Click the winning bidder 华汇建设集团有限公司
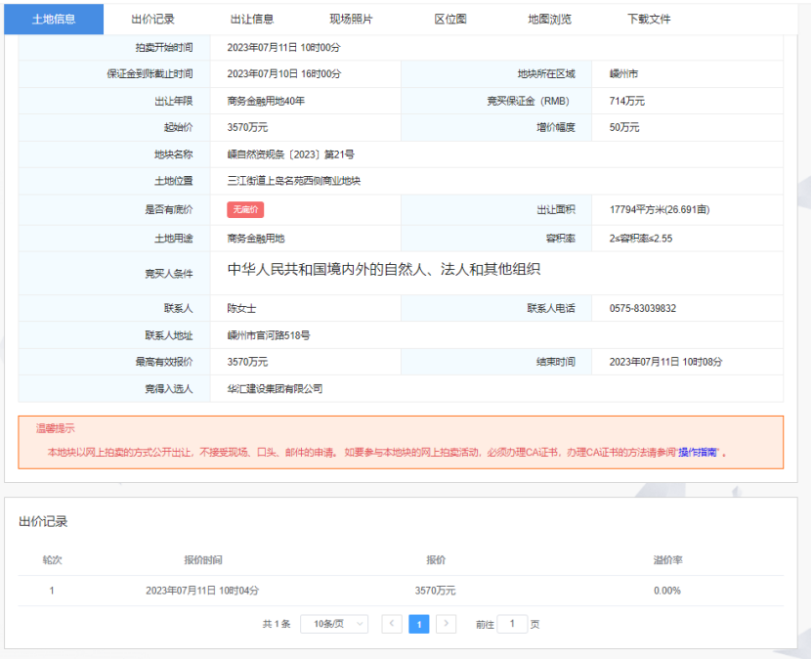The width and height of the screenshot is (812, 660). 275,389
